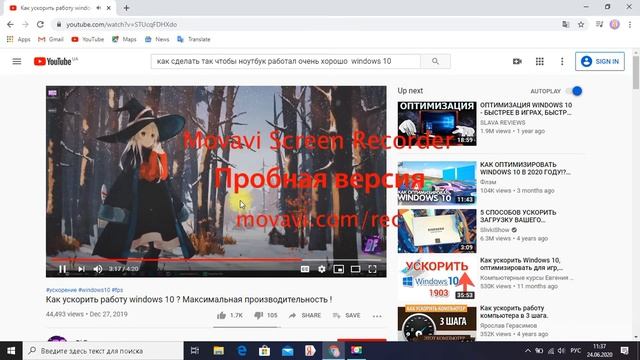640x360 pixels.
Task: Open the 5 СПОСОБОВ УСКОРИТЬ ЗАГРУЗКУ video title
Action: pos(518,216)
